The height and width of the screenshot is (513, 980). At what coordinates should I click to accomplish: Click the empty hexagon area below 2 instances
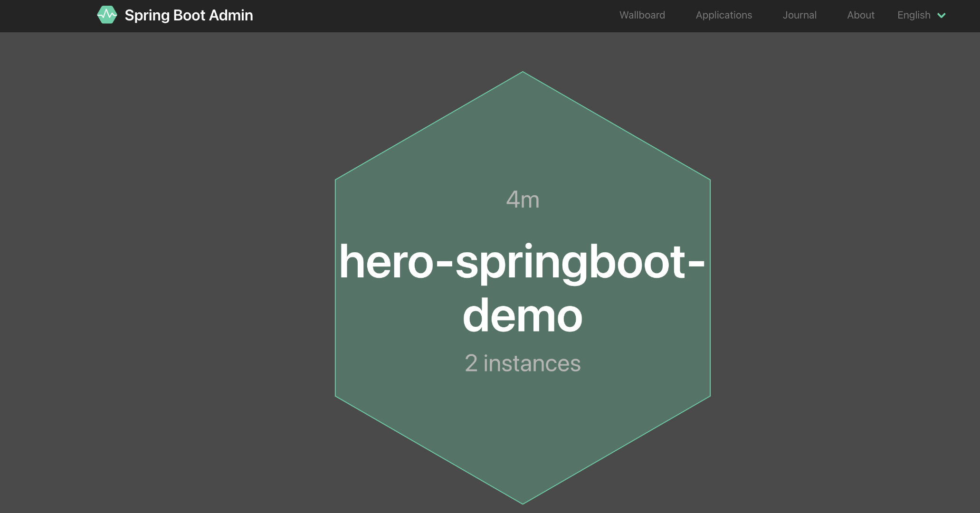pos(523,427)
